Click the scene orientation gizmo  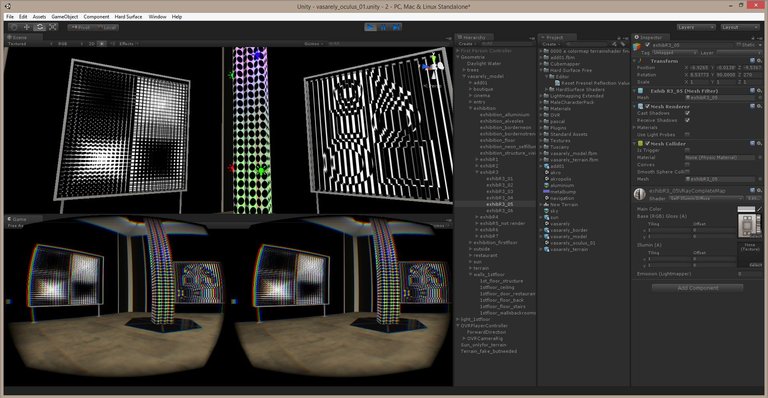tap(433, 67)
